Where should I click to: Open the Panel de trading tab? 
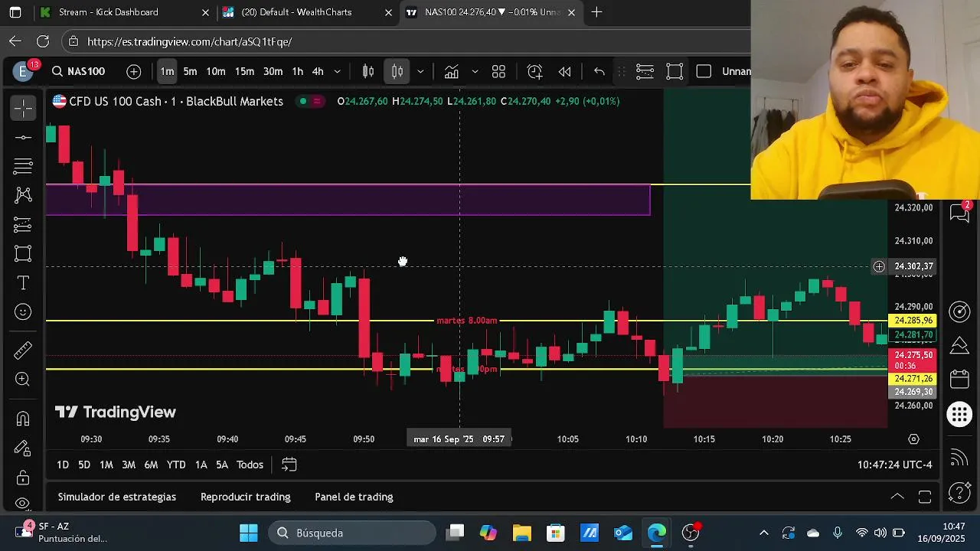tap(354, 497)
